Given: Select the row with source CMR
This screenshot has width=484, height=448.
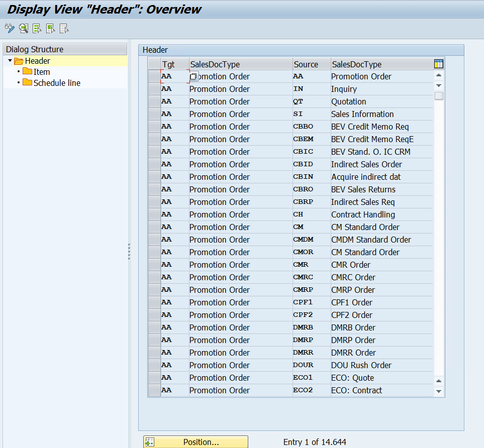Looking at the screenshot, I should coord(154,265).
